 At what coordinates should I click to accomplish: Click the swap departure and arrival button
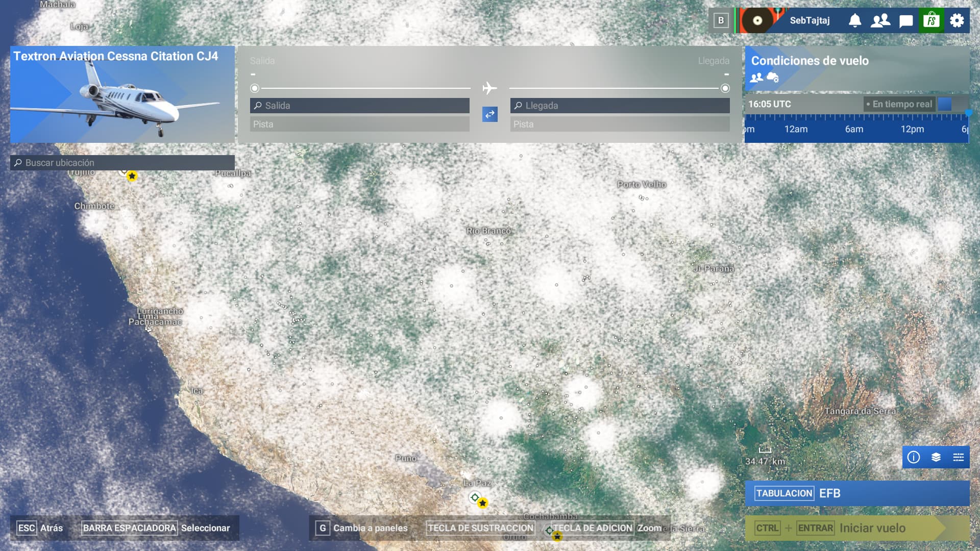490,114
